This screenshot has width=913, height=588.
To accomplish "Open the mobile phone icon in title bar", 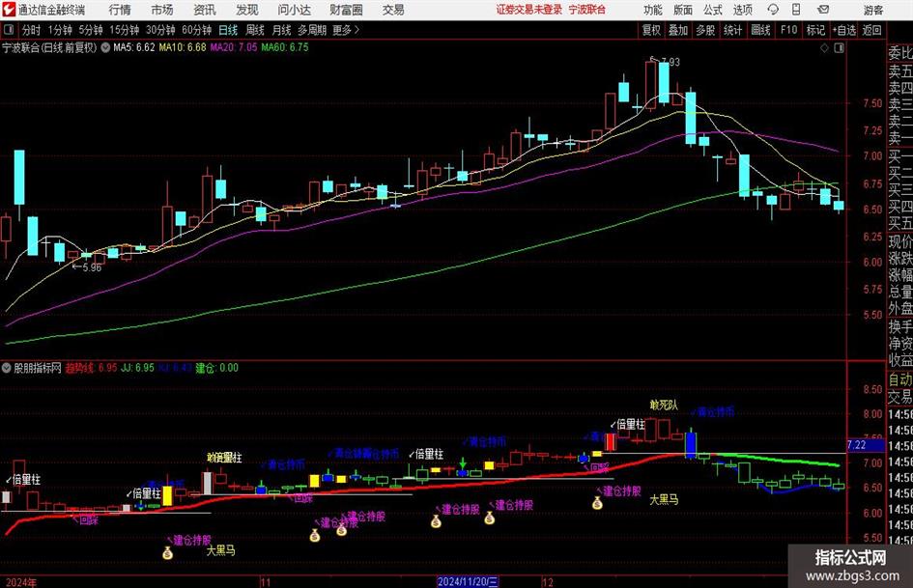I will point(796,10).
